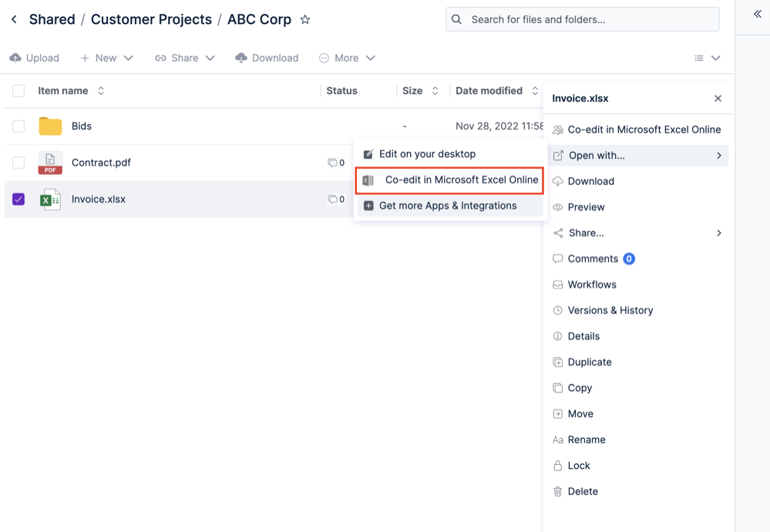Click the Move arrow icon
The width and height of the screenshot is (770, 532).
(x=558, y=414)
